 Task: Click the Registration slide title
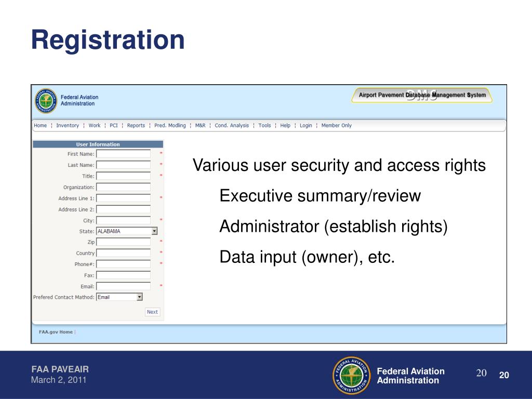point(108,39)
